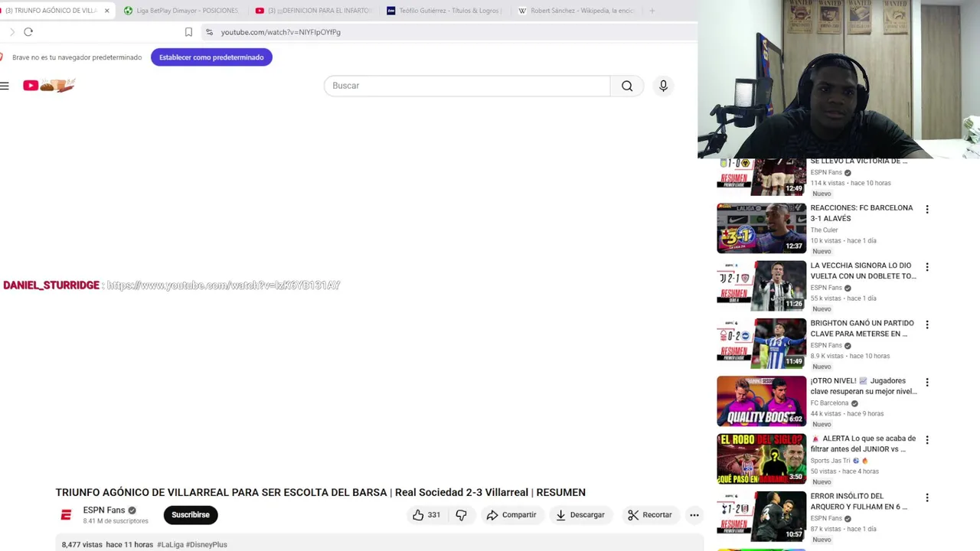Open ESPN Fans channel name link
Image resolution: width=980 pixels, height=551 pixels.
pos(104,510)
